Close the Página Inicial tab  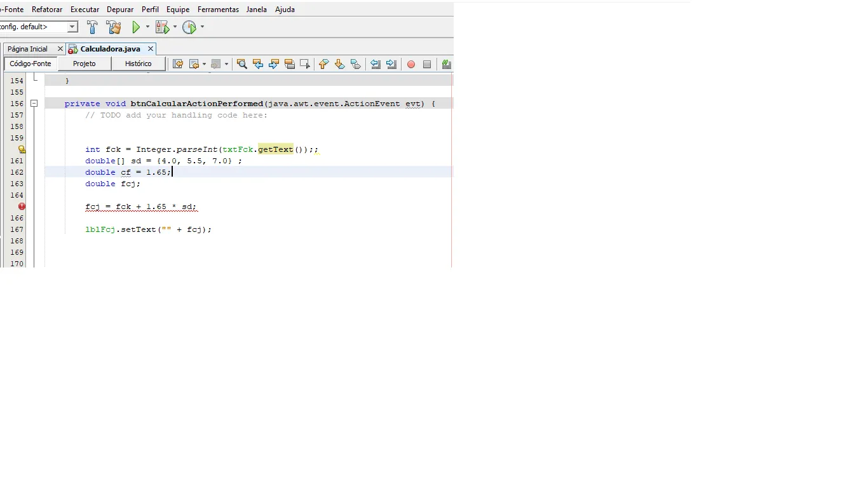(x=60, y=49)
